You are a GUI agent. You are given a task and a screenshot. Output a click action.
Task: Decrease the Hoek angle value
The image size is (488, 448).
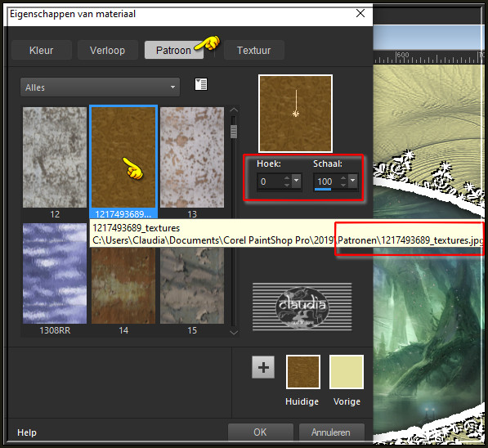click(x=287, y=185)
